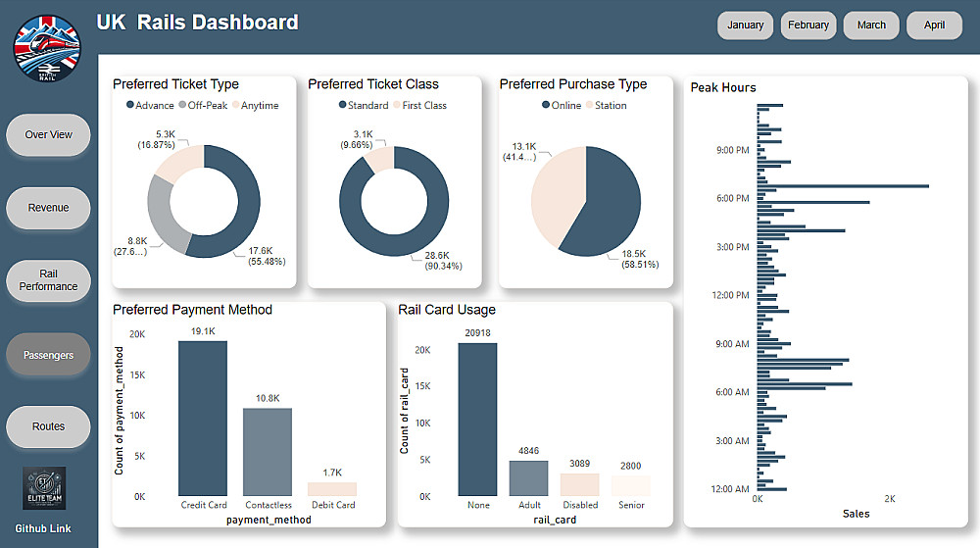Open the Over View page

48,135
